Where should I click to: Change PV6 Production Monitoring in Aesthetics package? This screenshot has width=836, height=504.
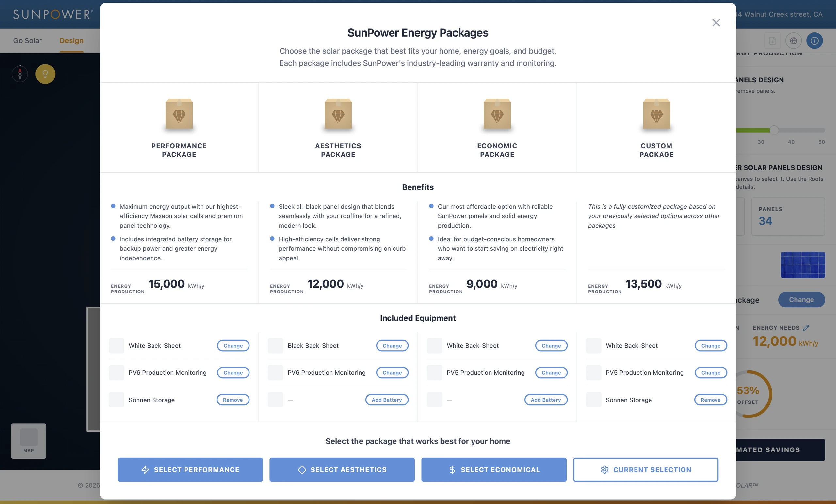coord(392,372)
